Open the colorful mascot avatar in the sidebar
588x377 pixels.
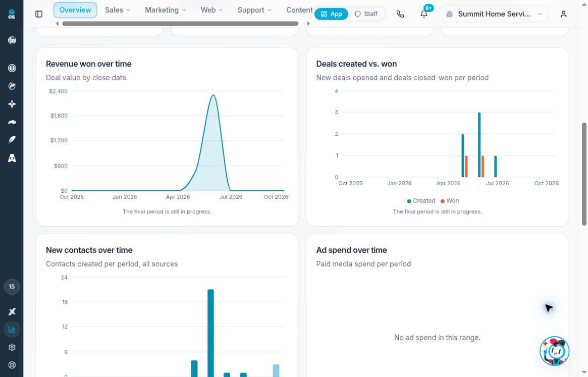click(12, 40)
